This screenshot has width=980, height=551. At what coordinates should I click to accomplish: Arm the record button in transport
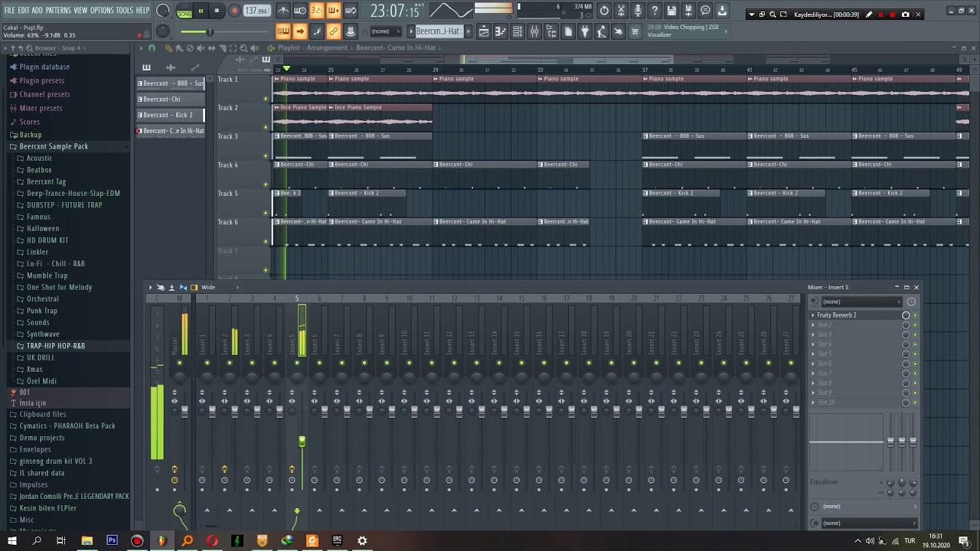(234, 11)
